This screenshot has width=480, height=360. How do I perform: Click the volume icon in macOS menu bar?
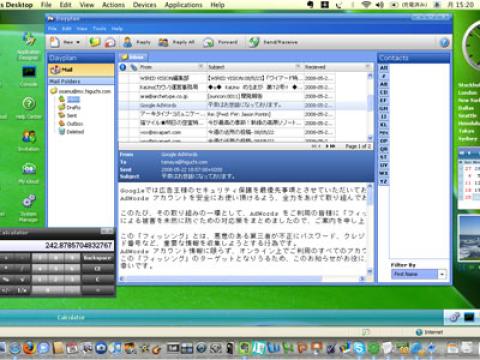380,5
